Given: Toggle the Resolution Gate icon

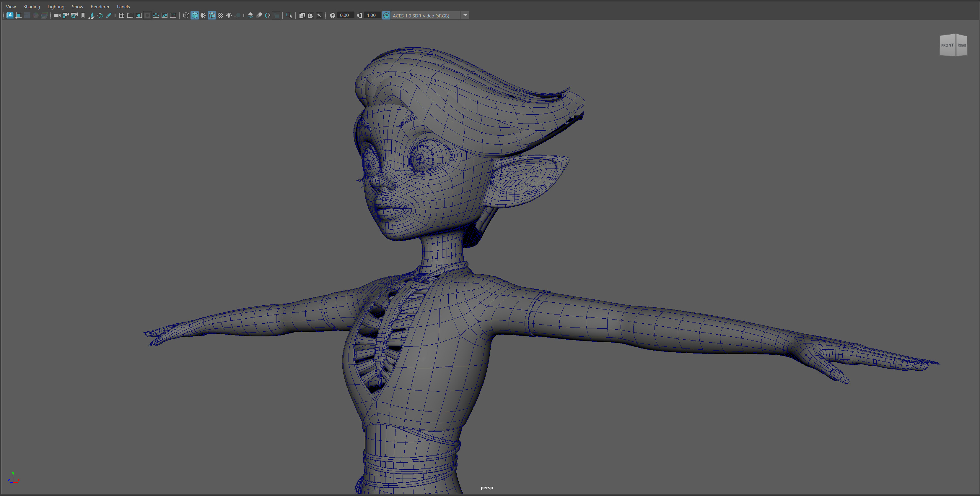Looking at the screenshot, I should tap(139, 15).
